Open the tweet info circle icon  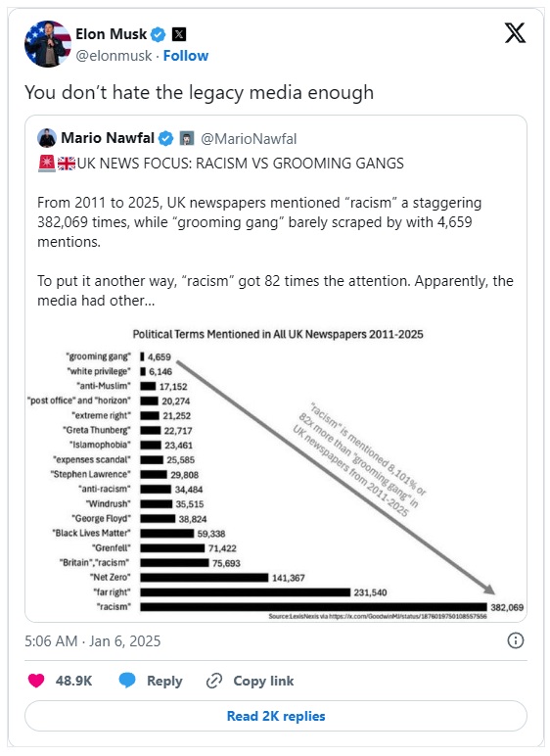click(x=516, y=640)
